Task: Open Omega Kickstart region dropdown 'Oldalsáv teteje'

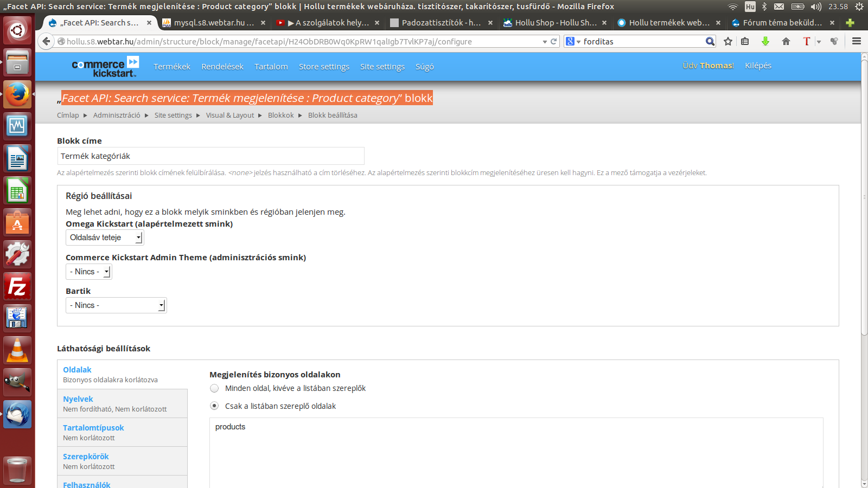Action: (105, 237)
